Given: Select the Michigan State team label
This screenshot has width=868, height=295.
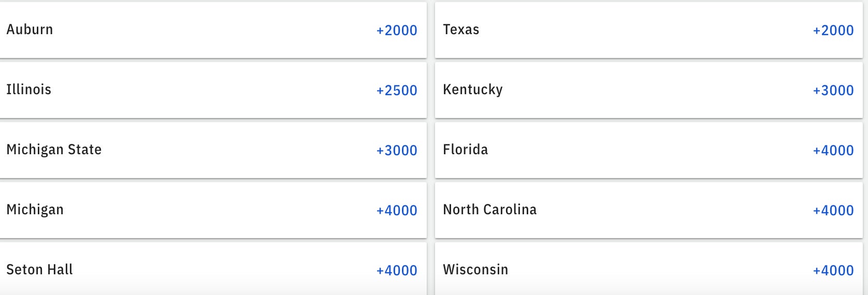Looking at the screenshot, I should tap(54, 150).
